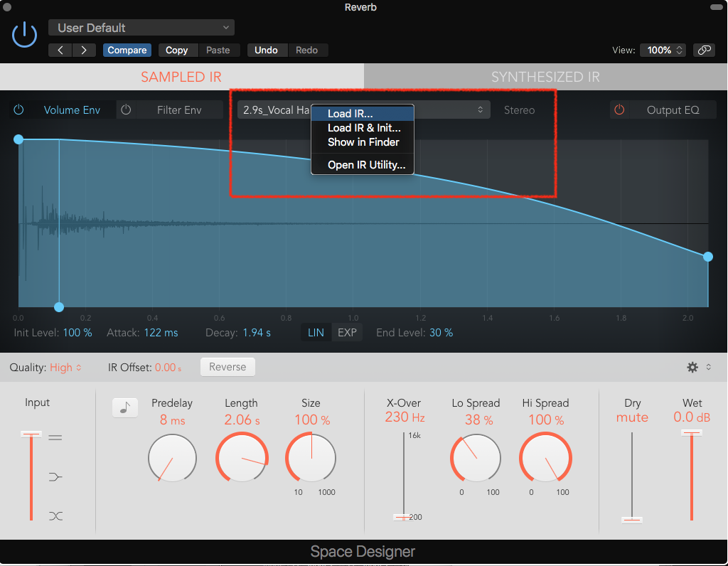Select swap channels input mode icon
The height and width of the screenshot is (566, 728).
tap(55, 516)
